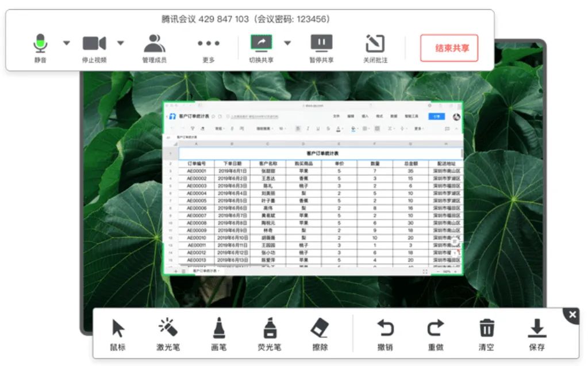The width and height of the screenshot is (588, 366).
Task: Zoom in with plus at spreadsheet bottom
Action: tap(456, 272)
